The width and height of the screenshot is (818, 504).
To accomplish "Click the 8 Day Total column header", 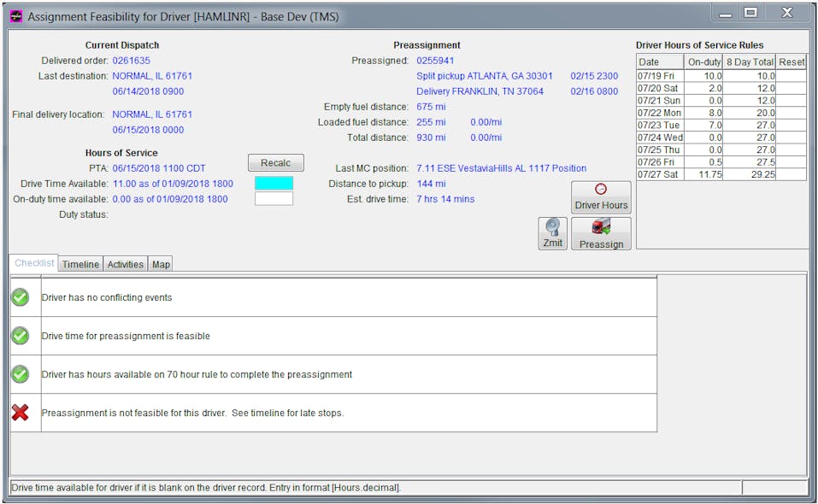I will click(749, 62).
